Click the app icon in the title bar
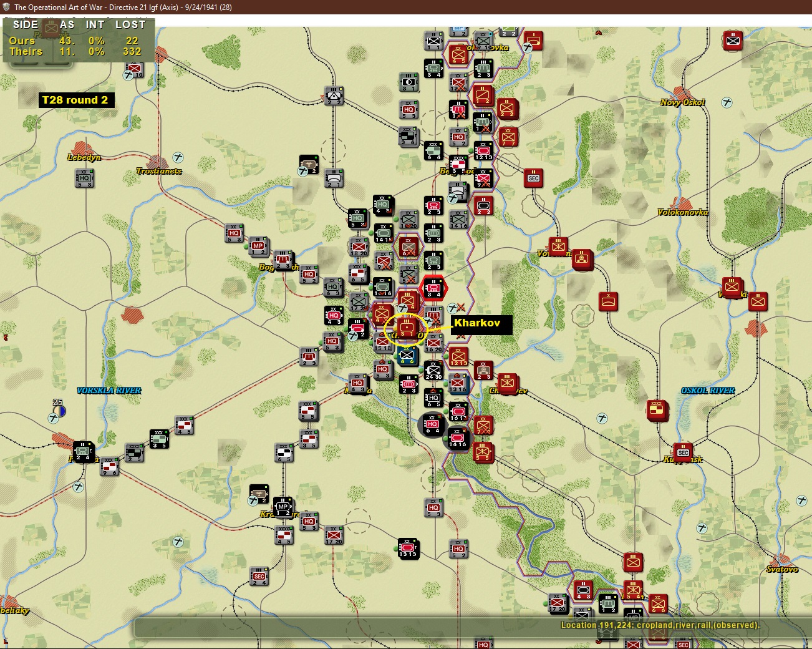 (6, 7)
